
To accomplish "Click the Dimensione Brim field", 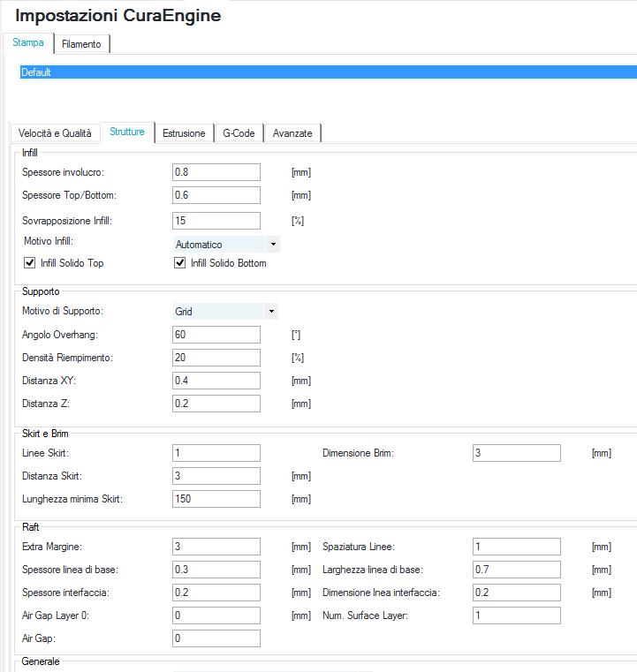I will point(517,453).
